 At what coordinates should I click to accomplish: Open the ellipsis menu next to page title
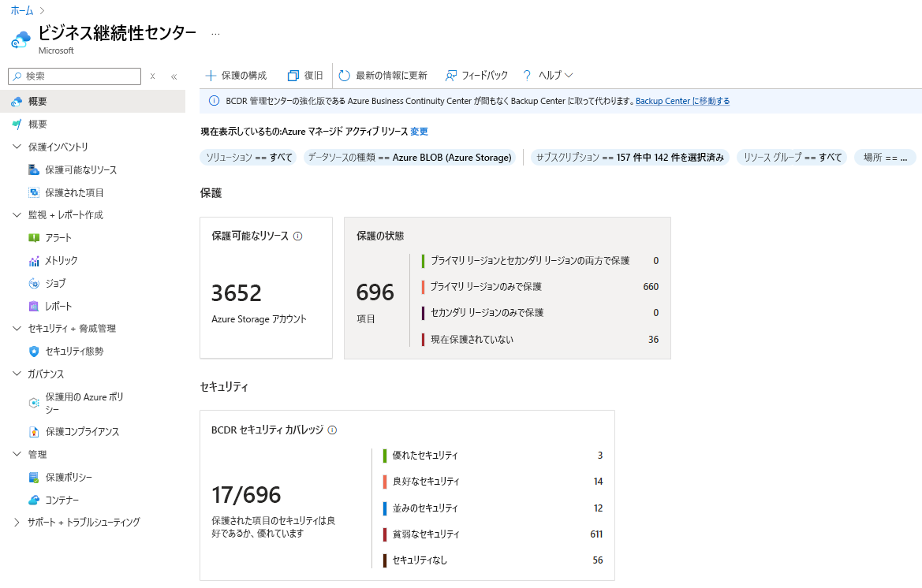click(x=216, y=34)
